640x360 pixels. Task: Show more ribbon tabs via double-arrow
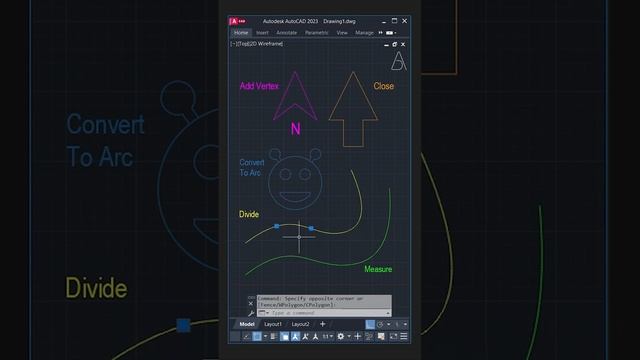(380, 33)
